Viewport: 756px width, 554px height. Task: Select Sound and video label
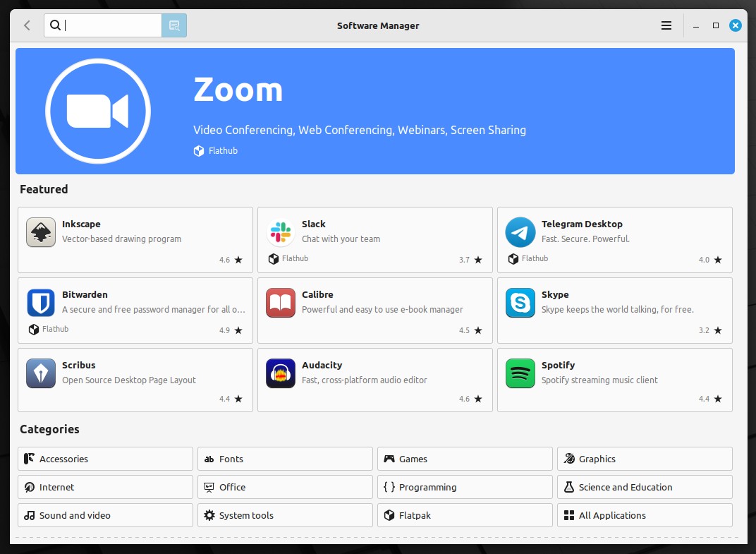coord(75,515)
